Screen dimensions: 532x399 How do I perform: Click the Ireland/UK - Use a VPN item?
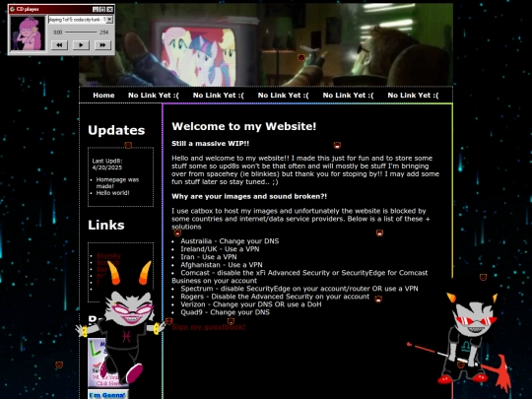pos(220,249)
